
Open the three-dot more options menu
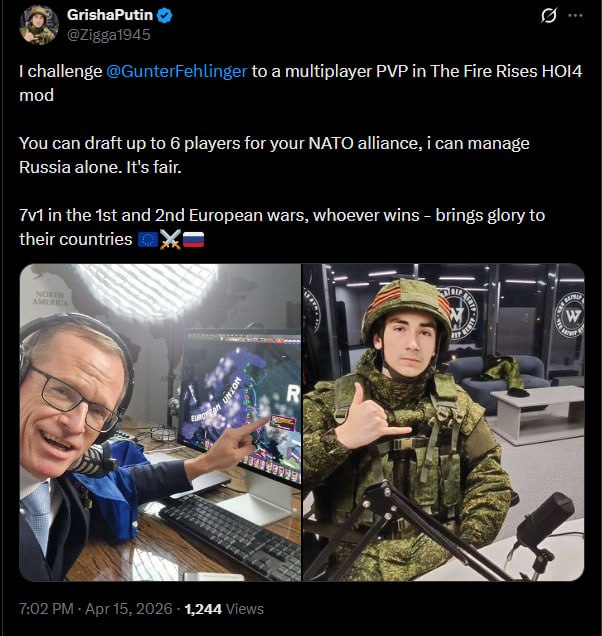[575, 16]
